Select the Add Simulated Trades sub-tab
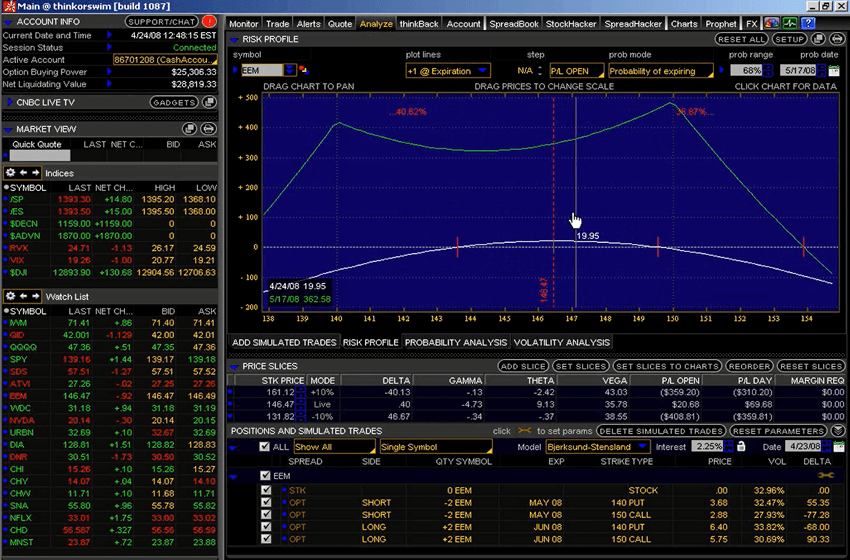 284,342
